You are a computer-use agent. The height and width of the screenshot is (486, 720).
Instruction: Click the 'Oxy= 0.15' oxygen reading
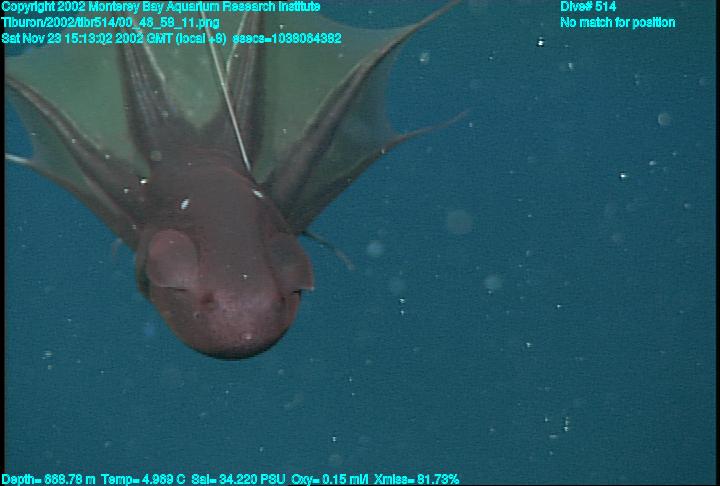pos(330,480)
